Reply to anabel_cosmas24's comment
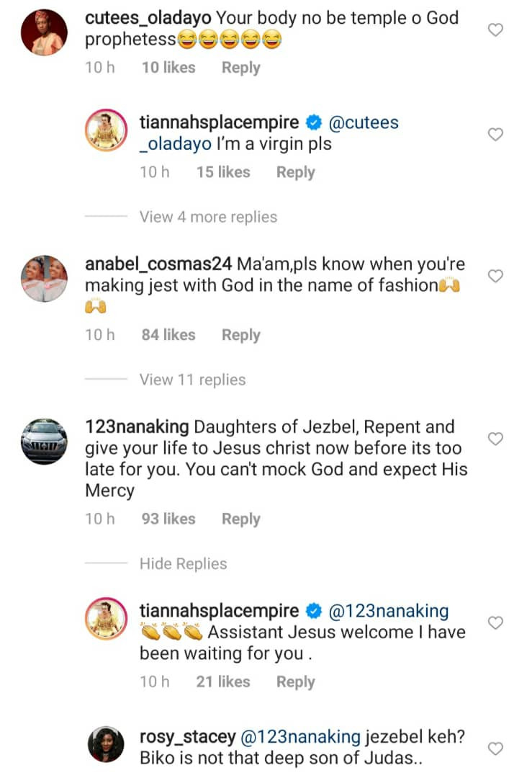 [x=240, y=335]
